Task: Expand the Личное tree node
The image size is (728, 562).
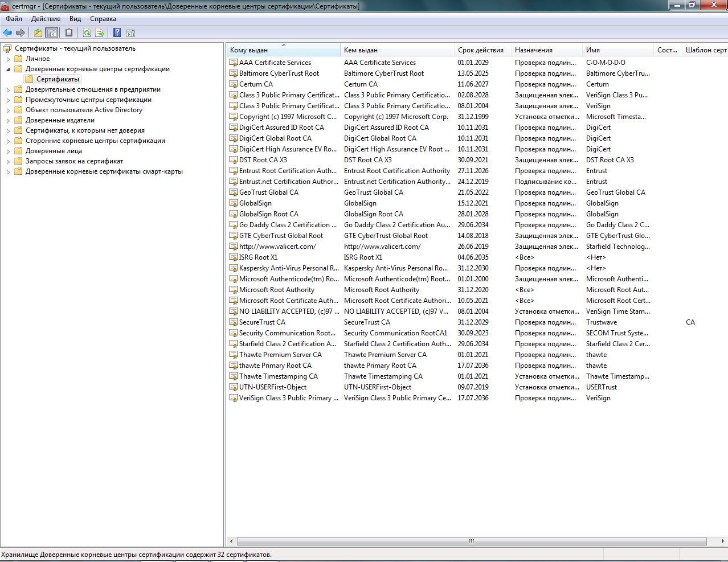Action: click(x=8, y=59)
